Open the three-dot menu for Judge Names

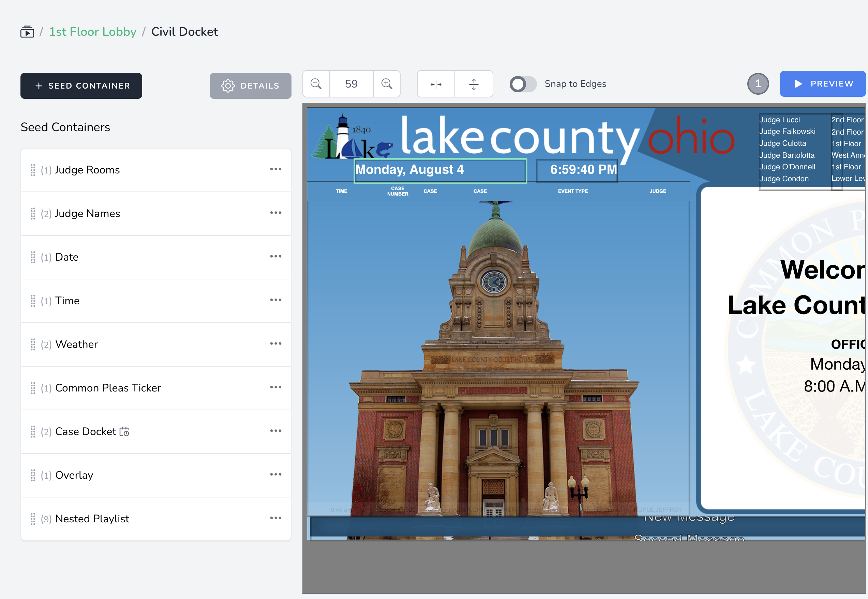point(275,213)
